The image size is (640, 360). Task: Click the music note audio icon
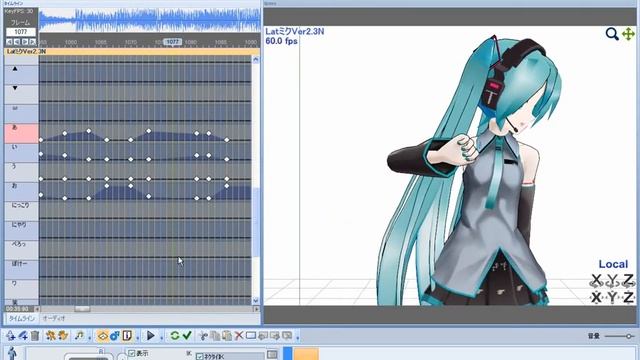(79, 336)
